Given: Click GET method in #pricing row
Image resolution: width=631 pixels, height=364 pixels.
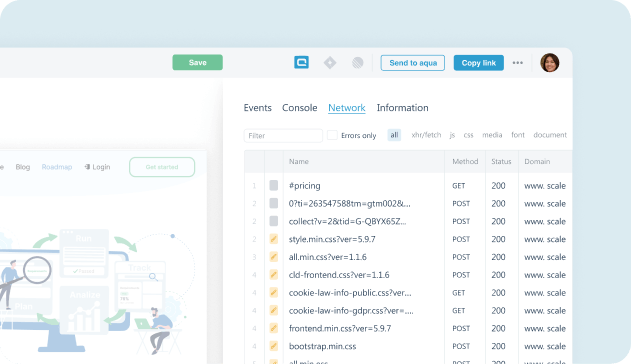Looking at the screenshot, I should click(459, 186).
